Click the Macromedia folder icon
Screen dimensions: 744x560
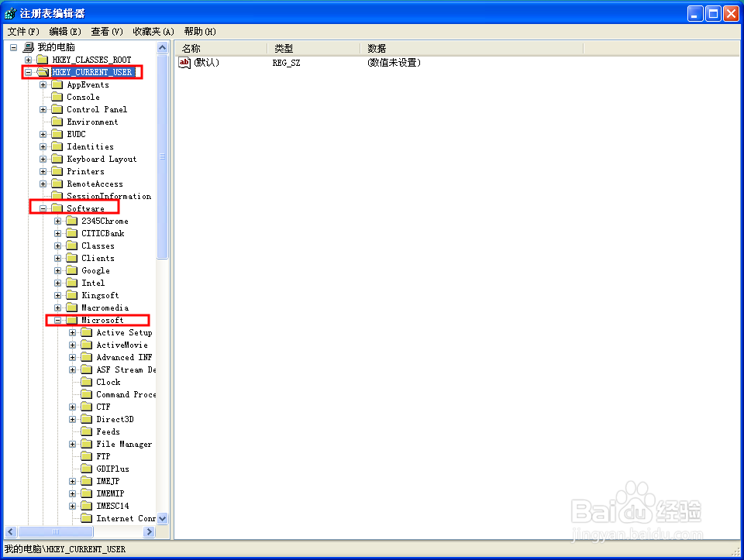(x=72, y=307)
